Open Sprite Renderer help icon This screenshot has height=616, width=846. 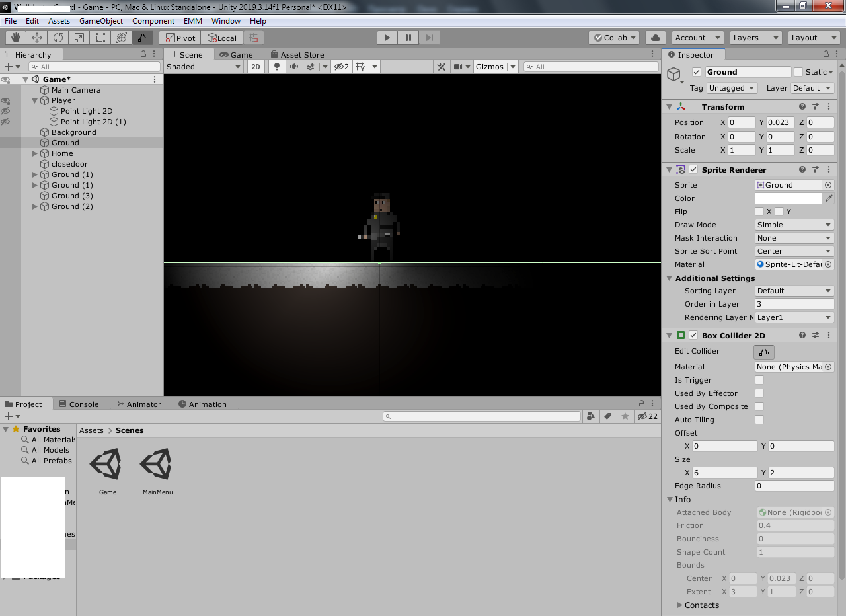click(x=802, y=170)
